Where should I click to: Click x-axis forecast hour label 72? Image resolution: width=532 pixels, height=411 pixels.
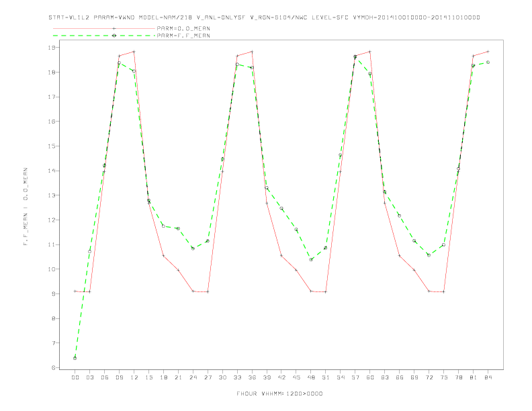tap(429, 377)
